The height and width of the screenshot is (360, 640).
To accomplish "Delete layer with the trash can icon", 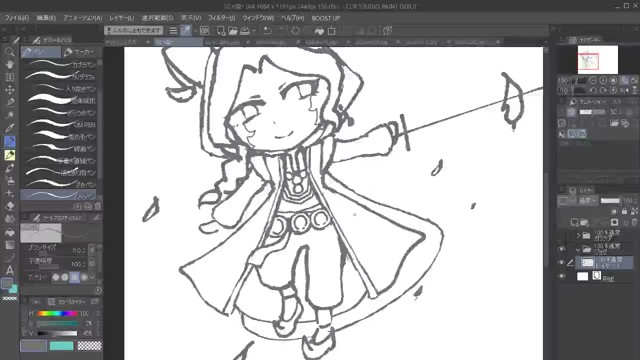I will coord(634,222).
